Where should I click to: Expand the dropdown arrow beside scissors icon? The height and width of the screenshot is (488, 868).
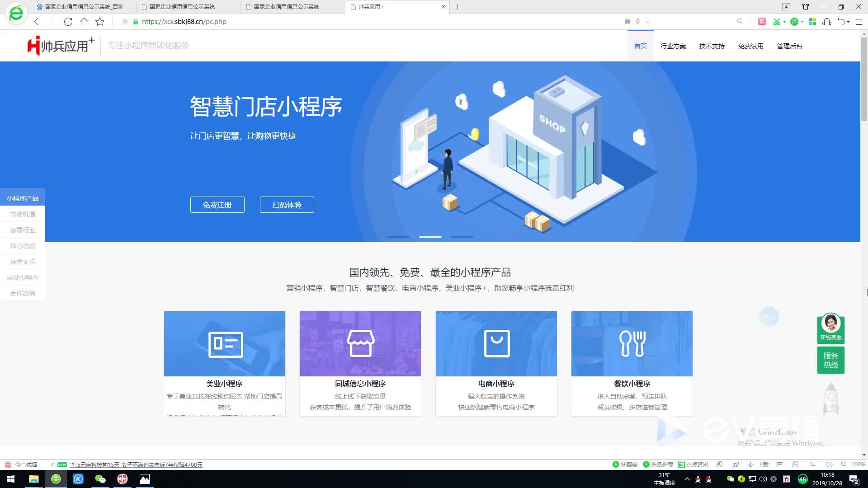784,22
